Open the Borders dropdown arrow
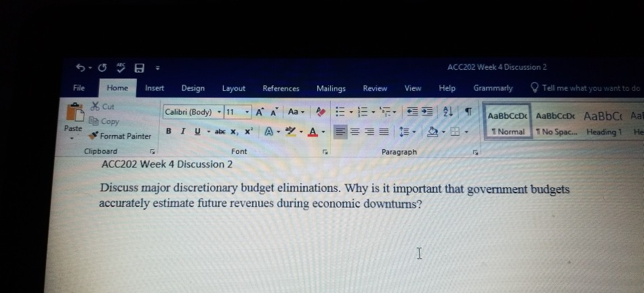 [x=466, y=132]
